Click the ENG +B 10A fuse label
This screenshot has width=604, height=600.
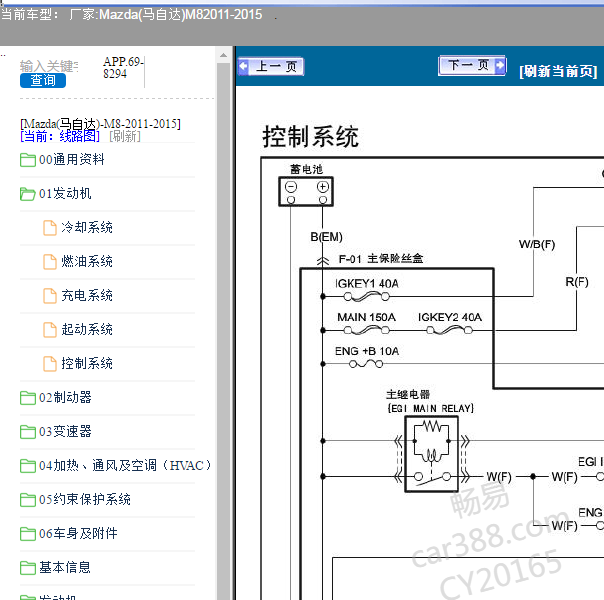(367, 351)
